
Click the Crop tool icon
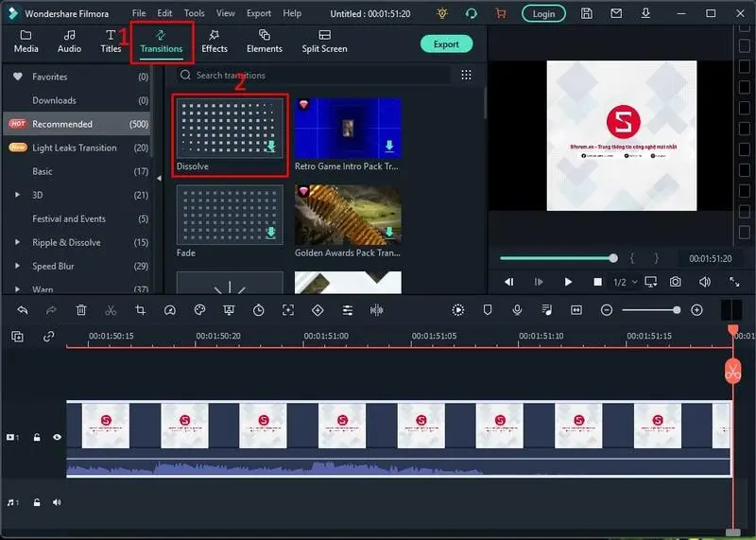[x=140, y=310]
